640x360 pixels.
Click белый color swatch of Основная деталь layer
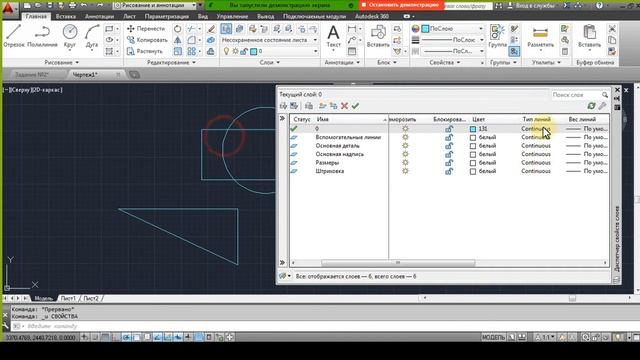coord(473,146)
